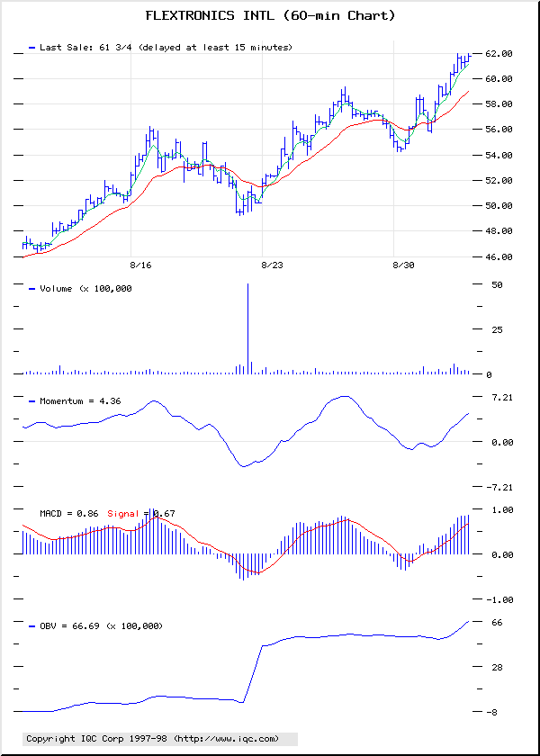Click the blue Momentum legend marker
Viewport: 540px width, 756px height.
pos(32,401)
